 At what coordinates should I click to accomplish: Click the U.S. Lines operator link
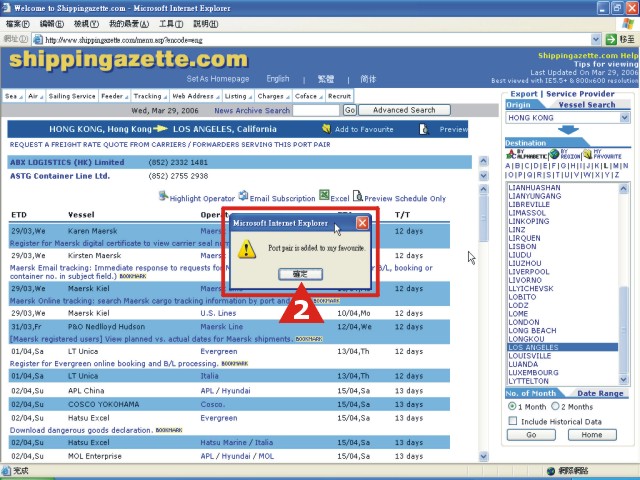218,313
